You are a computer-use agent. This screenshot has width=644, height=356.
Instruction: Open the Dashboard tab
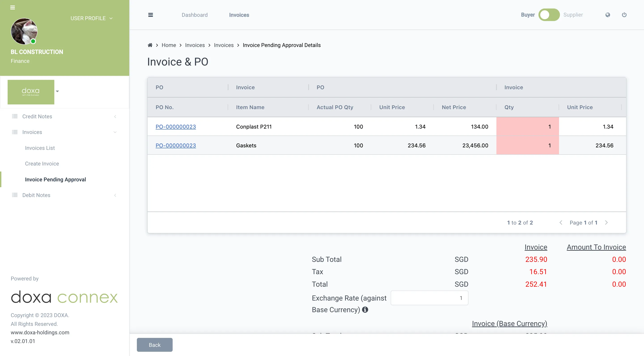coord(195,15)
